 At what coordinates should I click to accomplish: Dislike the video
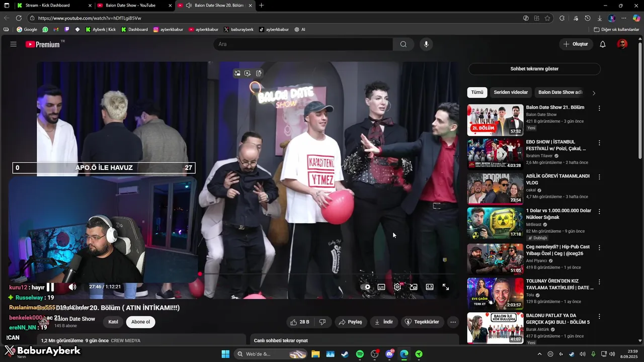coord(323,322)
